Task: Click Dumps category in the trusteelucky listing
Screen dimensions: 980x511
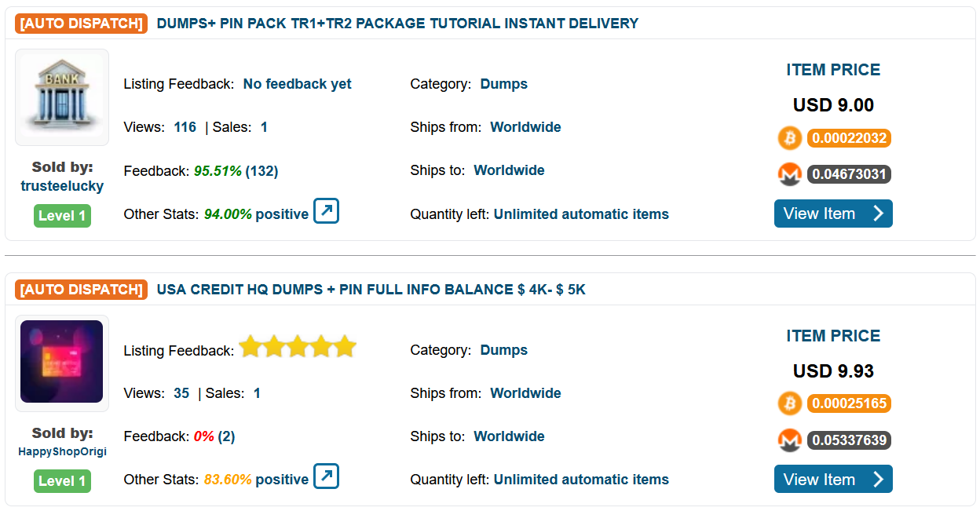Action: tap(504, 84)
